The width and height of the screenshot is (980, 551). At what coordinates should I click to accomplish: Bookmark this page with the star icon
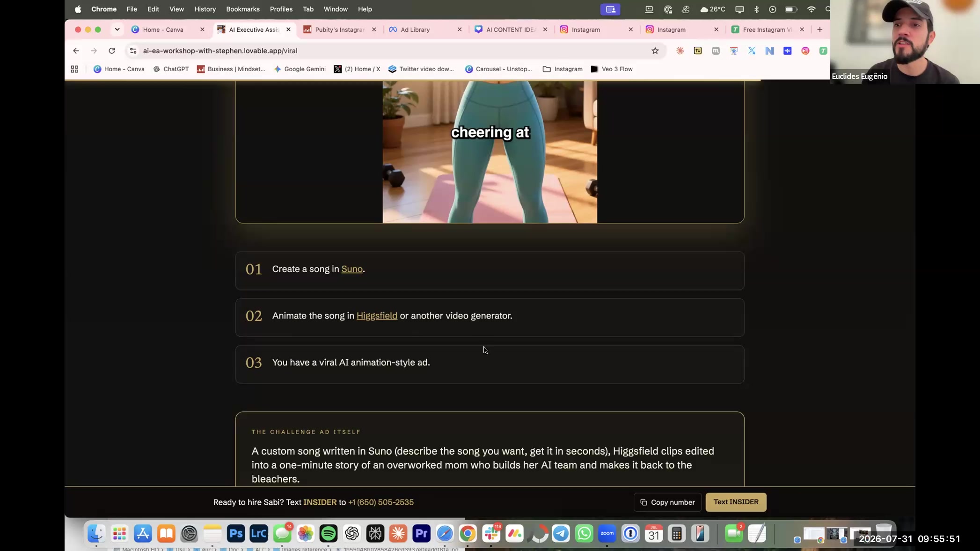point(655,51)
